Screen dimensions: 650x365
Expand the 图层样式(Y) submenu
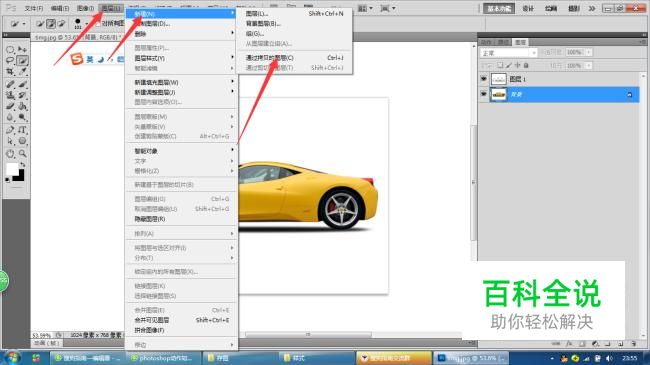(x=182, y=58)
